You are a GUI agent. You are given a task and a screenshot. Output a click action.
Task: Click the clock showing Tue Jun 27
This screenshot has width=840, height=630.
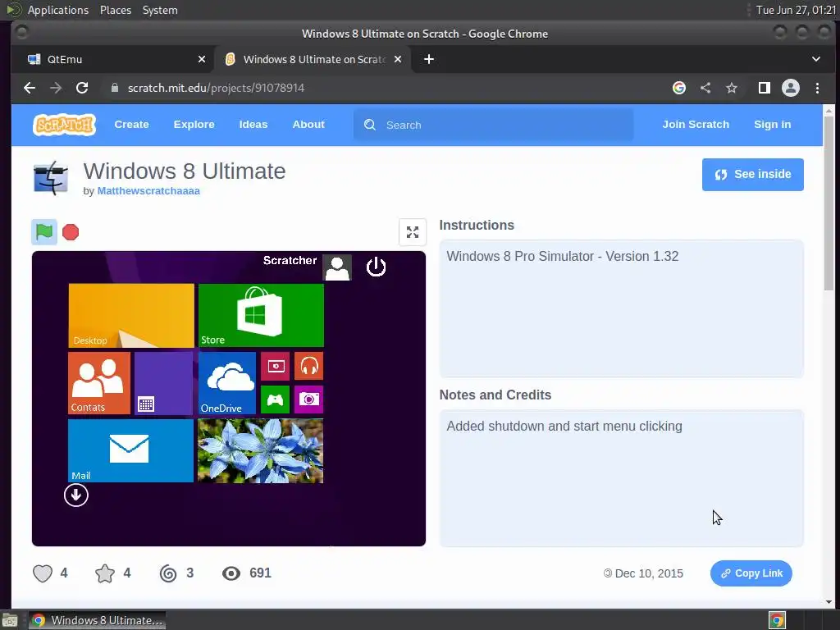(x=796, y=10)
